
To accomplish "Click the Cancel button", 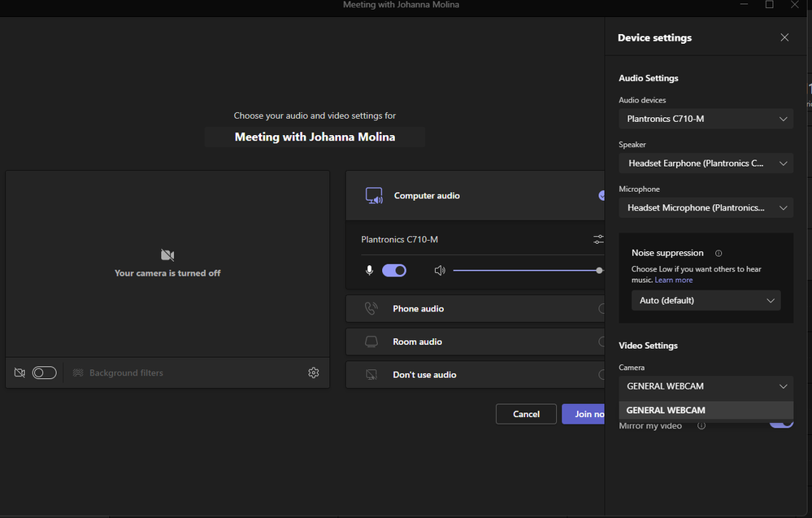I will tap(526, 414).
